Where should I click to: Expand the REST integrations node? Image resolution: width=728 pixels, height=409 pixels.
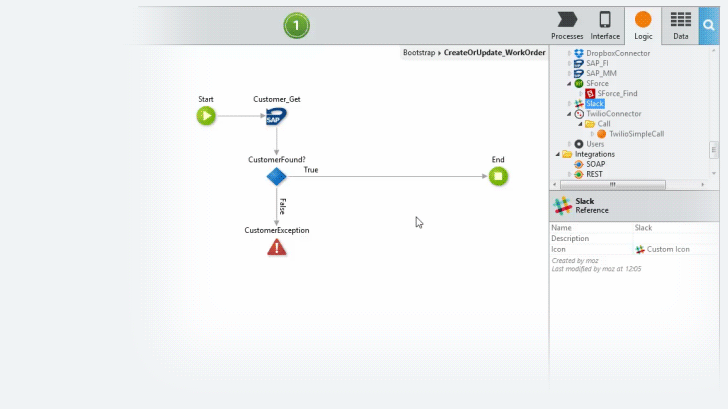click(569, 175)
